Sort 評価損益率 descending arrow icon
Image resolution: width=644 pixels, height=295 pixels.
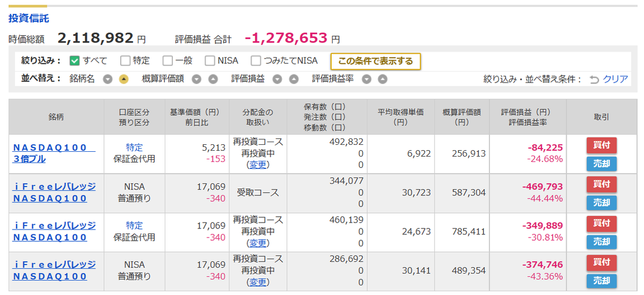pyautogui.click(x=367, y=79)
